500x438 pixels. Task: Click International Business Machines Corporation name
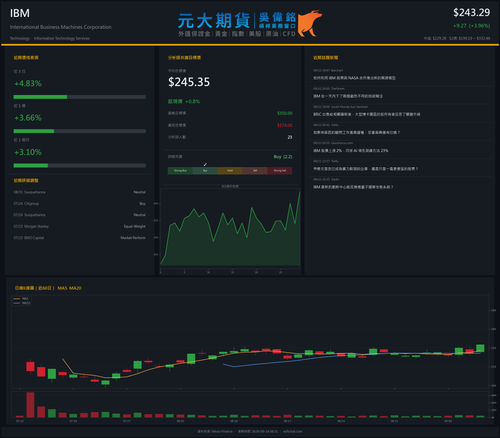coord(61,27)
